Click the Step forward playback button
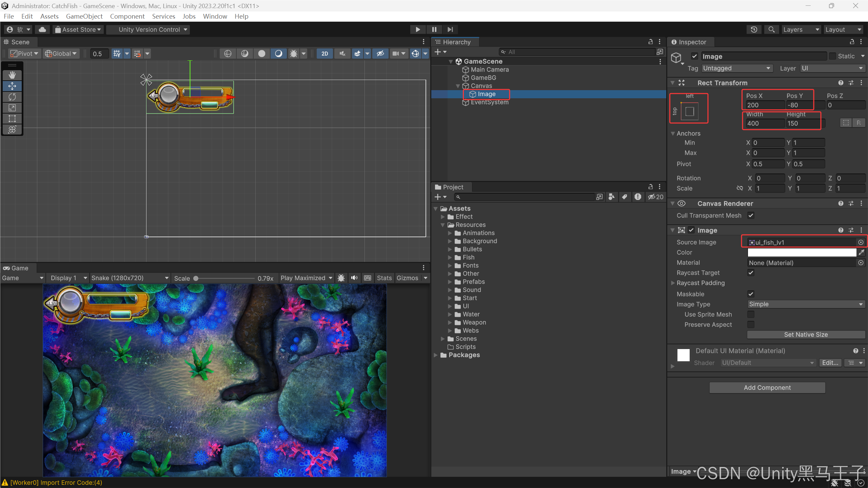 (450, 29)
